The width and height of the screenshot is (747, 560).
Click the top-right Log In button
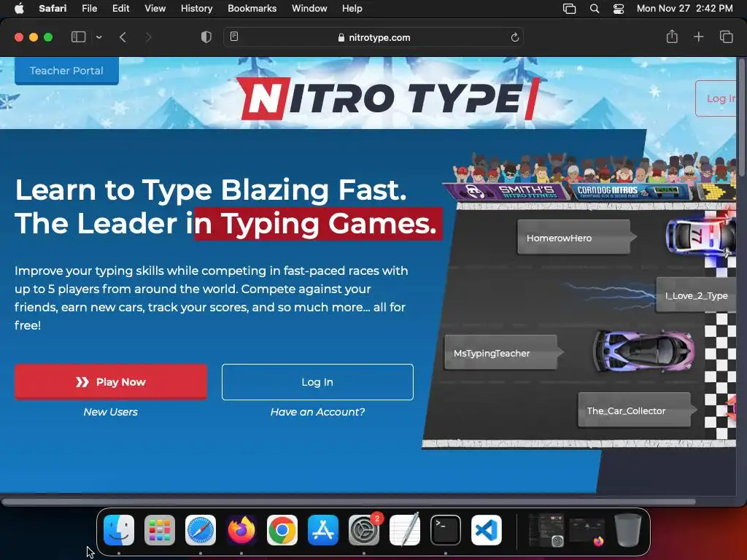717,98
